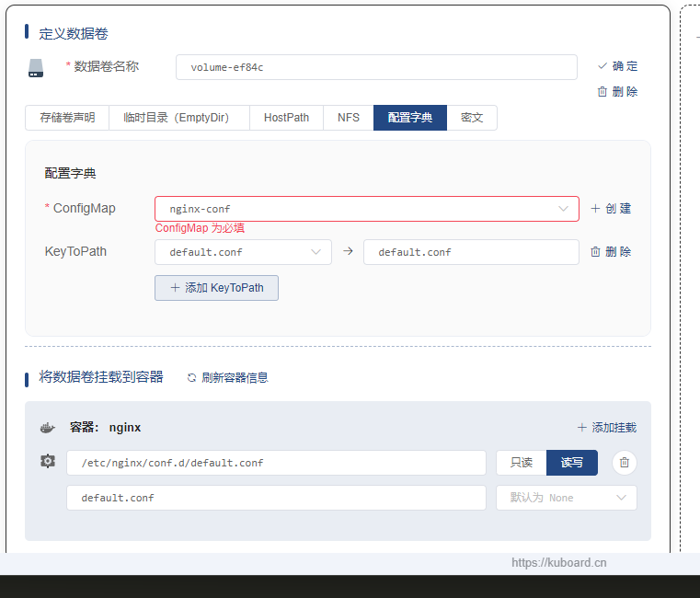700x598 pixels.
Task: Click the refresh container info icon
Action: (191, 378)
